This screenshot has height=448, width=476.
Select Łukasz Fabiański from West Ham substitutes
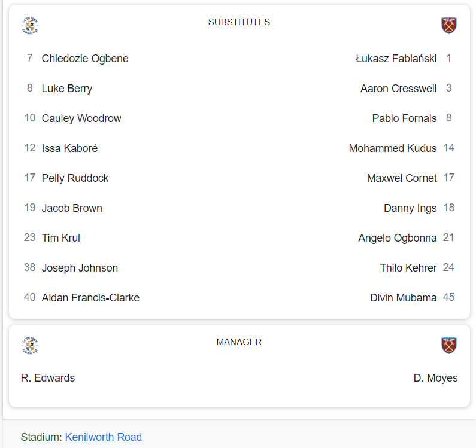[396, 59]
